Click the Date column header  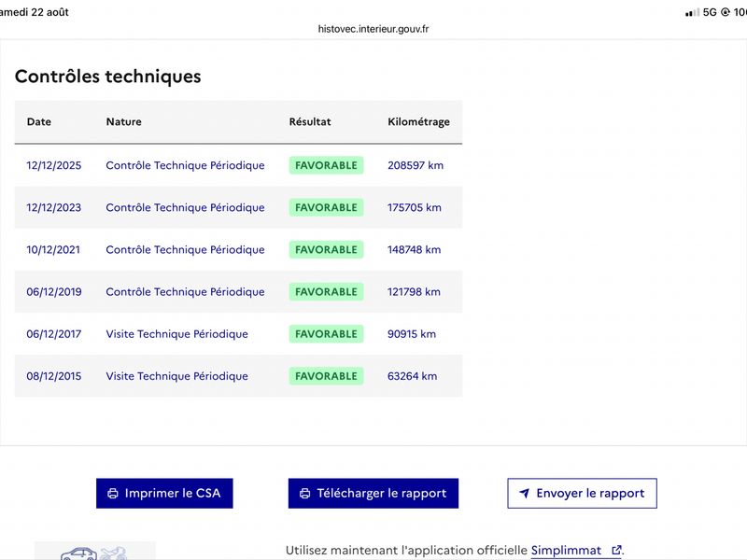tap(39, 122)
